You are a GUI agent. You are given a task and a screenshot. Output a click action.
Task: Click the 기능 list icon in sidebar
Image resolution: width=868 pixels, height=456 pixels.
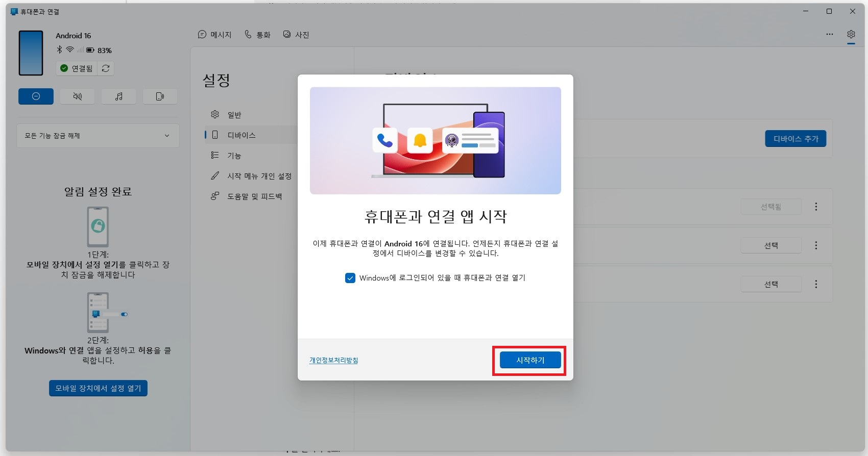(x=215, y=155)
